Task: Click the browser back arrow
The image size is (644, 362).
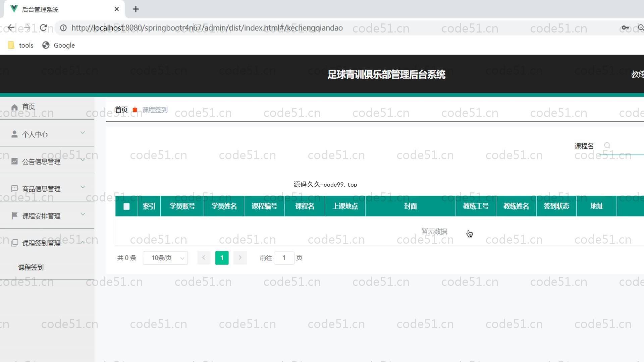Action: (11, 28)
